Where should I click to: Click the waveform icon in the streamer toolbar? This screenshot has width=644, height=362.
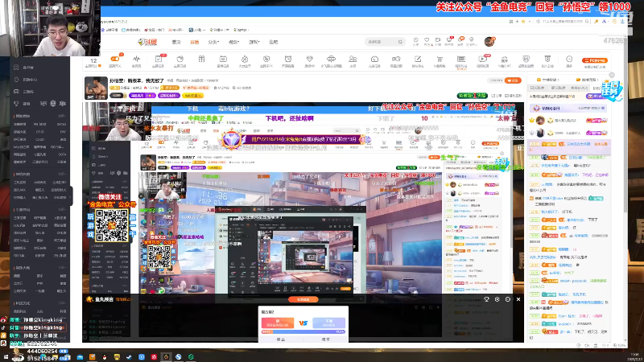click(x=136, y=59)
